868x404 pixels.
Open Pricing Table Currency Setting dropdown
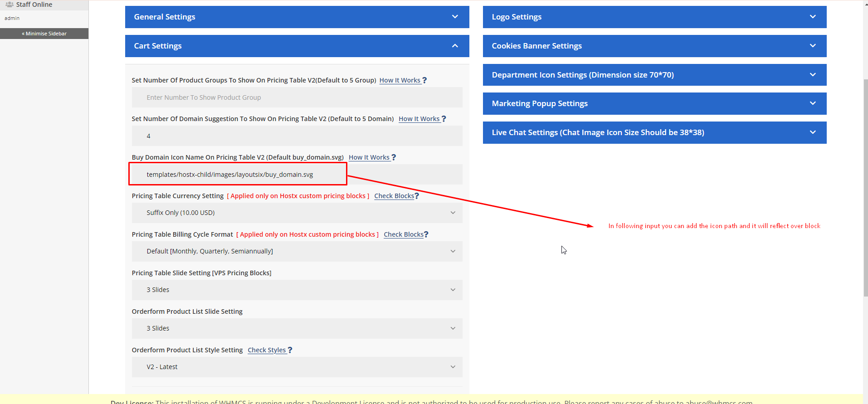pos(297,213)
